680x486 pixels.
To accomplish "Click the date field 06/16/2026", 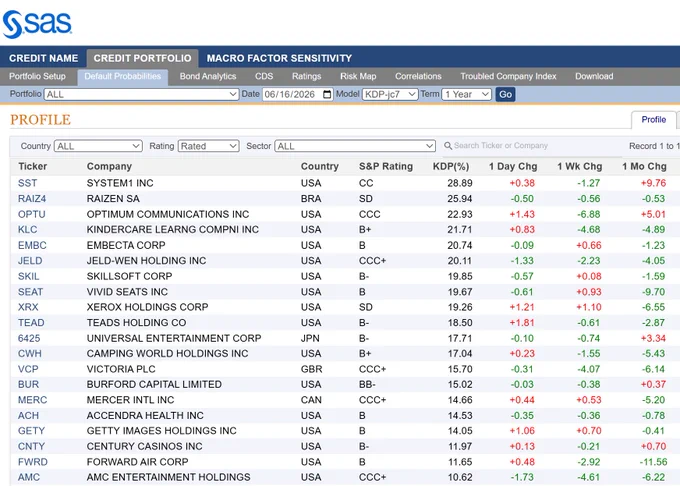I will click(298, 94).
